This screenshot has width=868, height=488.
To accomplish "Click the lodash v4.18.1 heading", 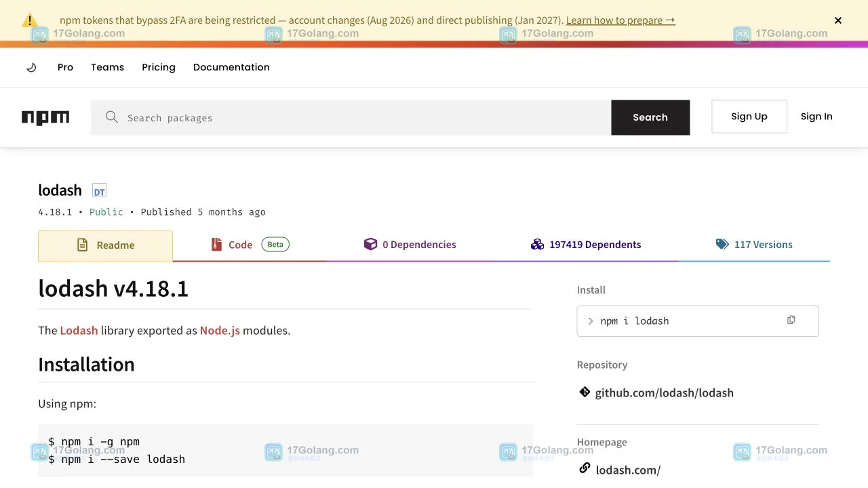I will [x=113, y=289].
